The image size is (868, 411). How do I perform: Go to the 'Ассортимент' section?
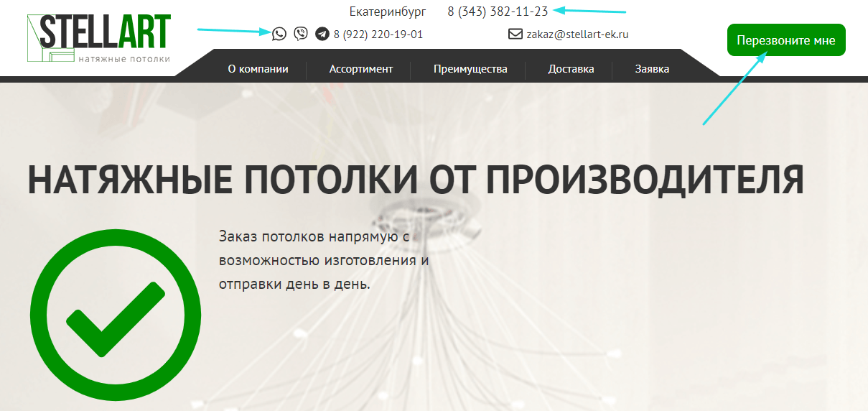pos(361,69)
